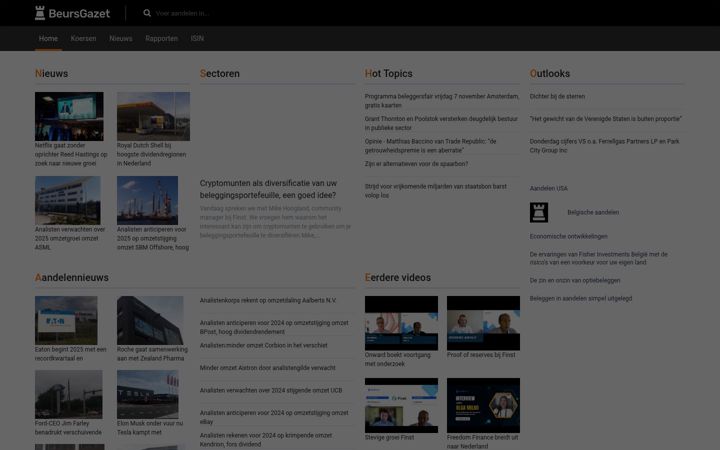Viewport: 720px width, 450px height.
Task: Open Dichter bij de sterren outlook
Action: tap(557, 96)
